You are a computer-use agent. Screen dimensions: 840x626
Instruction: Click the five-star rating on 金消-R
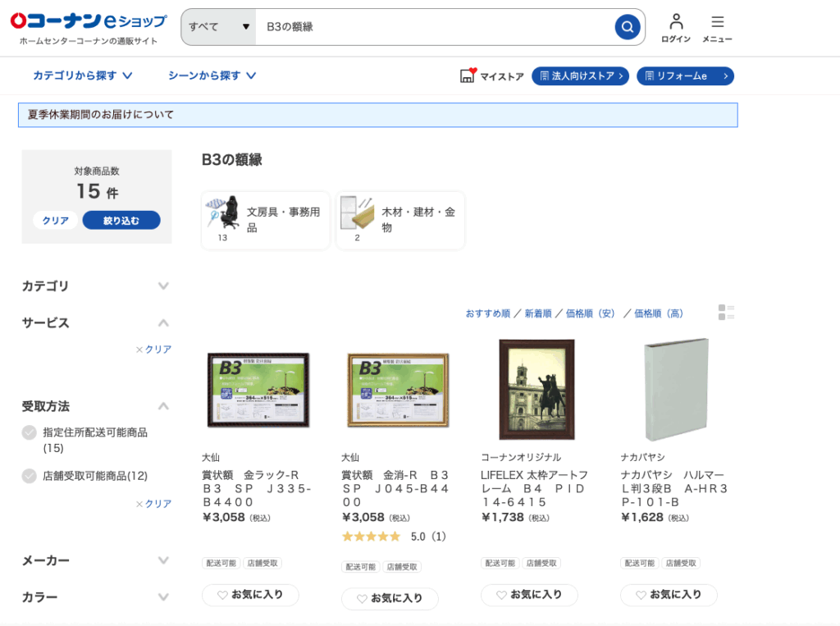click(372, 537)
